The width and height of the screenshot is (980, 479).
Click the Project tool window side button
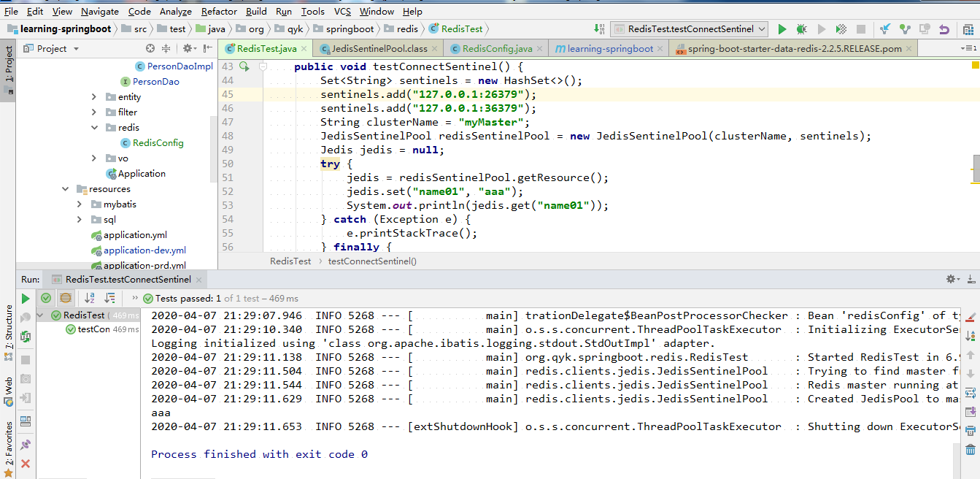[8, 72]
